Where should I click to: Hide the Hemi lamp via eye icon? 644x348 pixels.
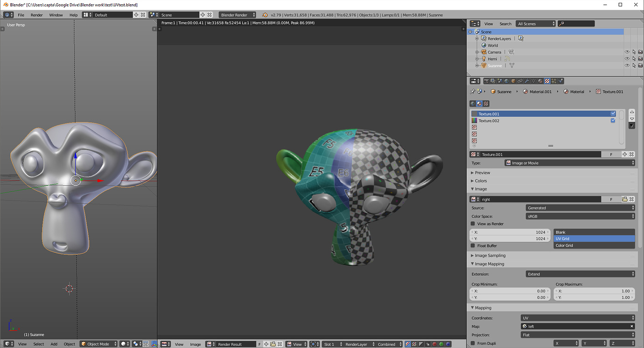click(627, 59)
